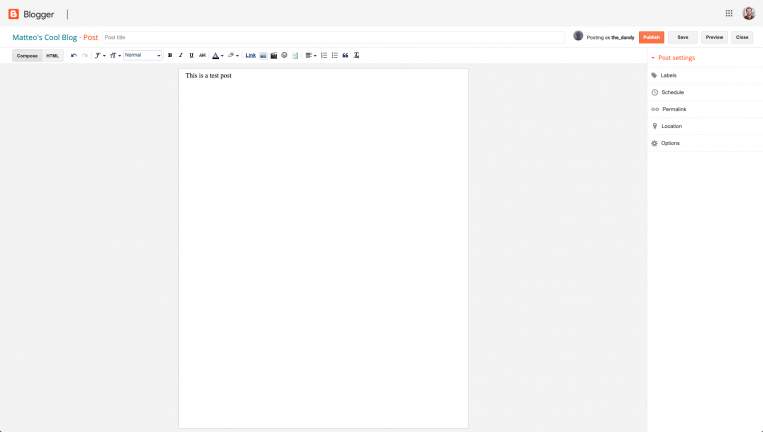Open Matteo's Cool Blog link
This screenshot has height=432, width=763.
pos(45,37)
